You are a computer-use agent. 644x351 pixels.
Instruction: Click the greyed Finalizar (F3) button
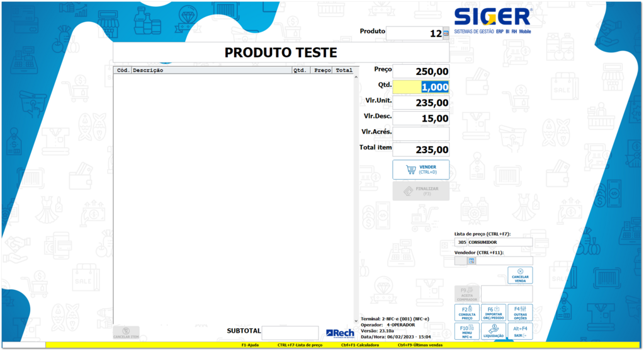point(421,191)
